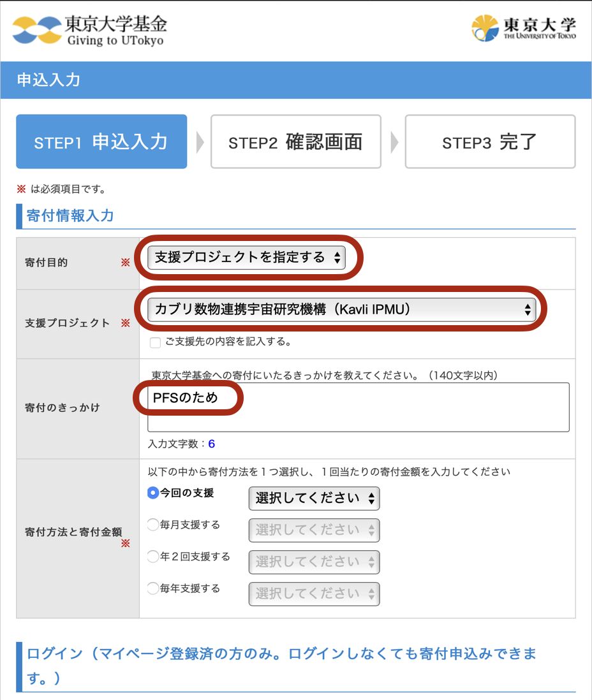592x700 pixels.
Task: Open the amount dropdown next to 今回の支援
Action: tap(314, 499)
